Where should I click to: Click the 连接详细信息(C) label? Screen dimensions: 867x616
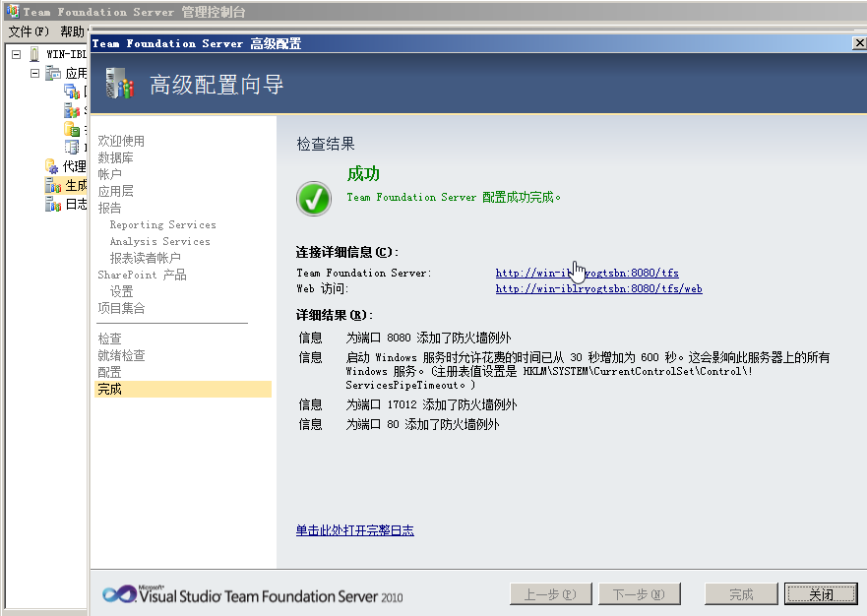pos(347,252)
